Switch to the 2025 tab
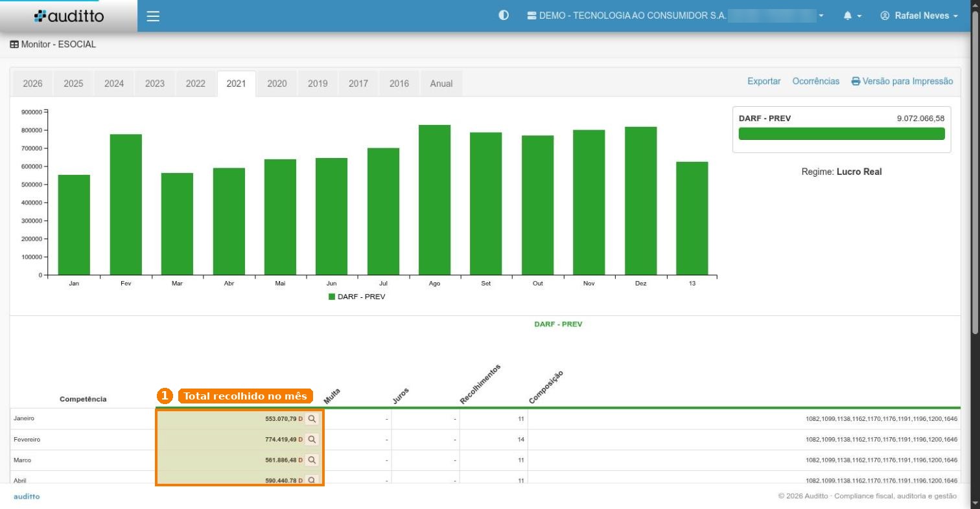The height and width of the screenshot is (509, 980). [73, 84]
